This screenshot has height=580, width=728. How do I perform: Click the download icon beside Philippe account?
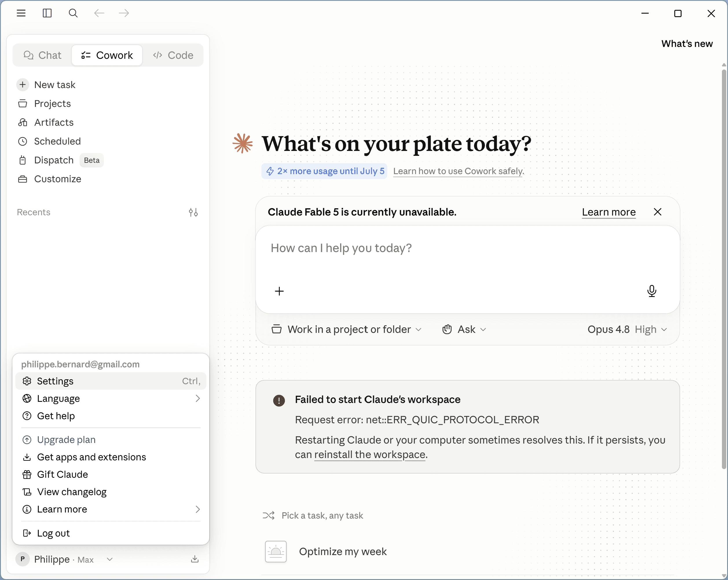point(195,559)
